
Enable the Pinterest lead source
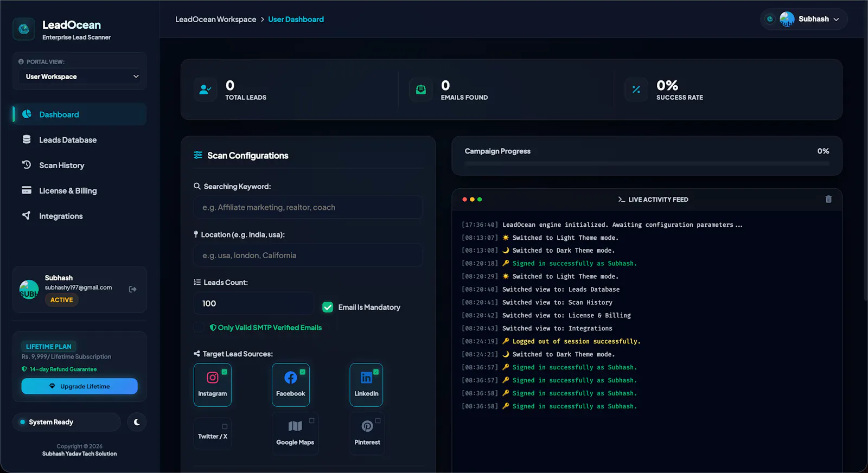pos(367,433)
